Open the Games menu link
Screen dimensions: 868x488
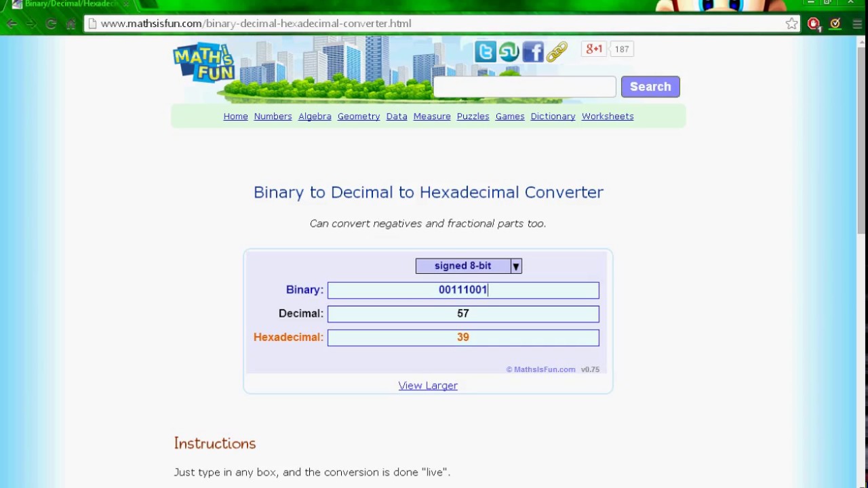click(x=510, y=117)
